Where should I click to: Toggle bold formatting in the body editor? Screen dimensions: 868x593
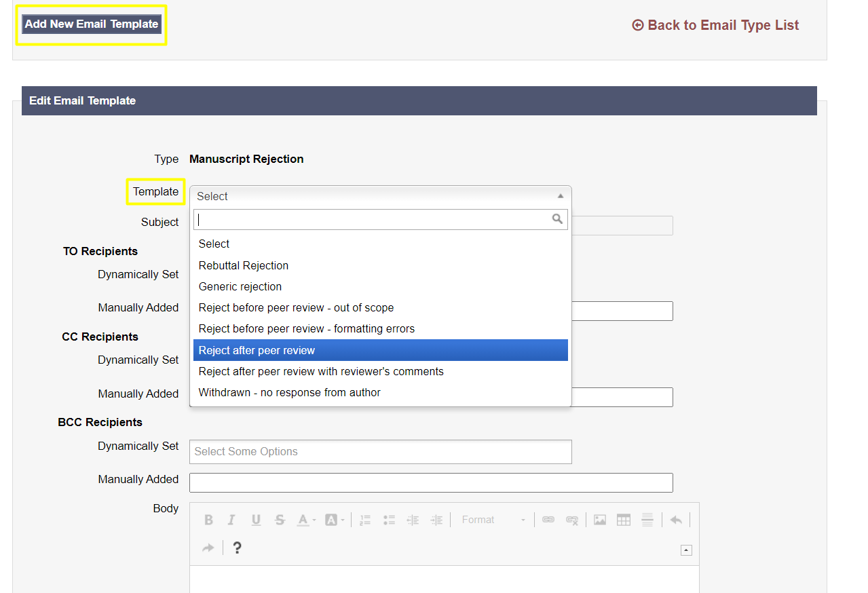point(208,520)
